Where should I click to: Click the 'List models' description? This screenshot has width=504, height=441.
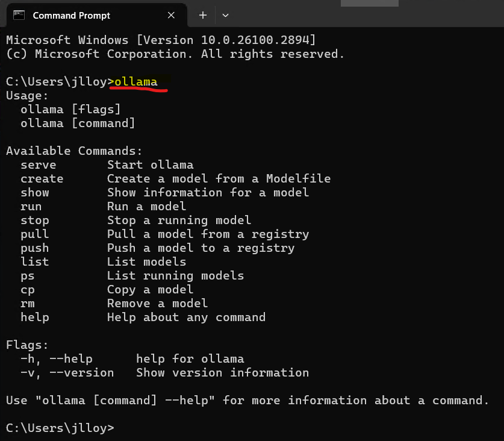click(146, 262)
